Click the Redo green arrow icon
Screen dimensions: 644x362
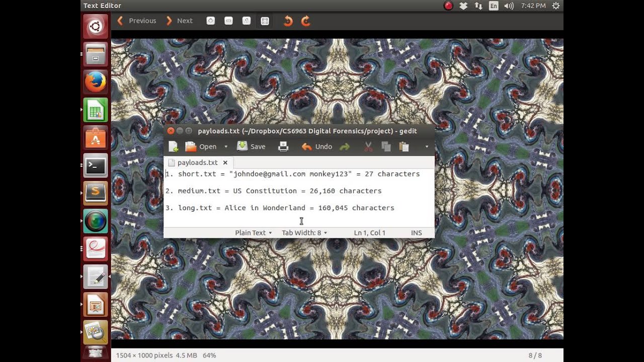click(345, 147)
